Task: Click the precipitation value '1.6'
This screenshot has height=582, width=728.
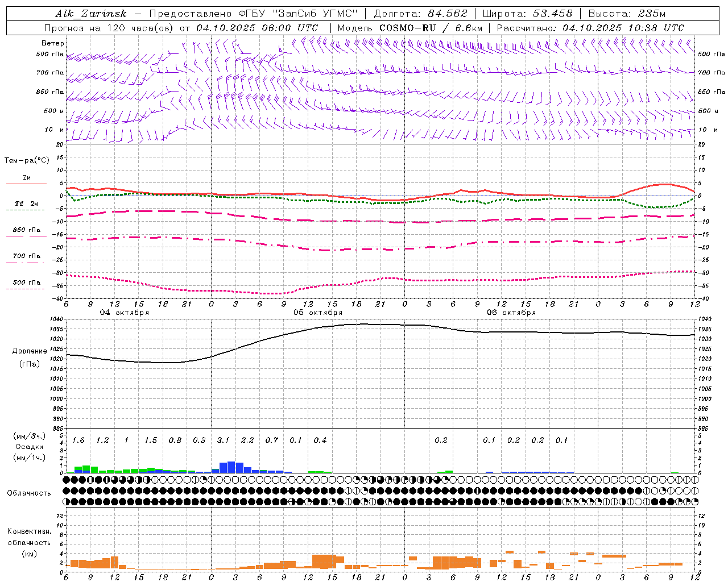Action: point(78,440)
